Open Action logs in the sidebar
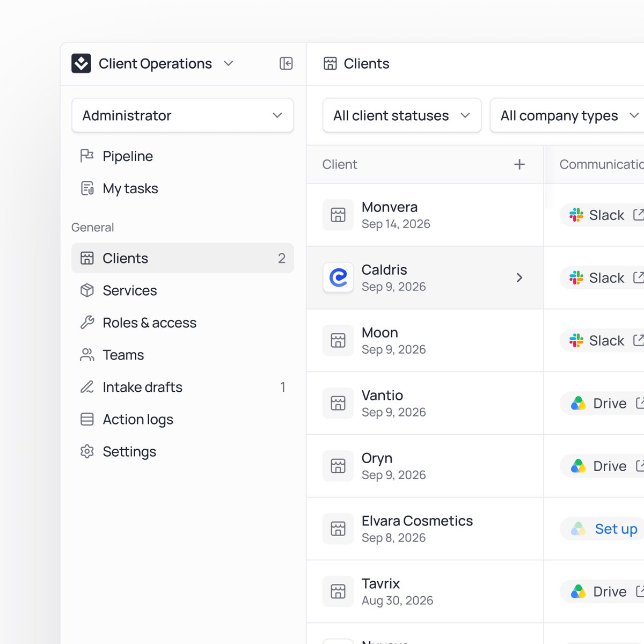The height and width of the screenshot is (644, 644). (x=182, y=419)
